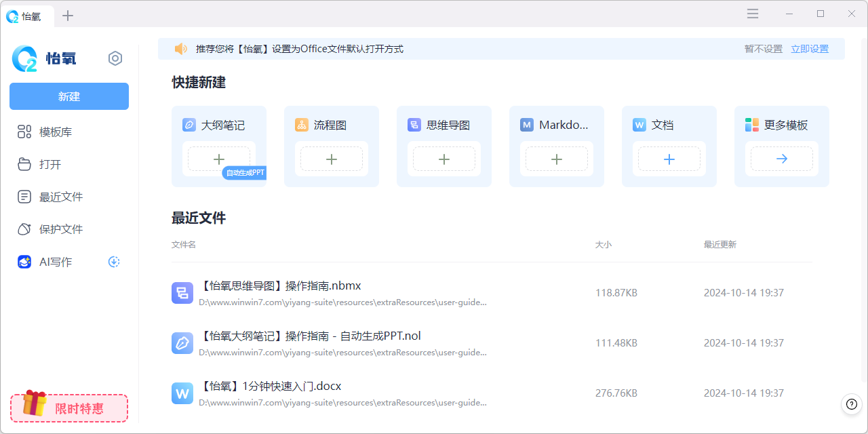Click the 大小 column header

tap(604, 244)
